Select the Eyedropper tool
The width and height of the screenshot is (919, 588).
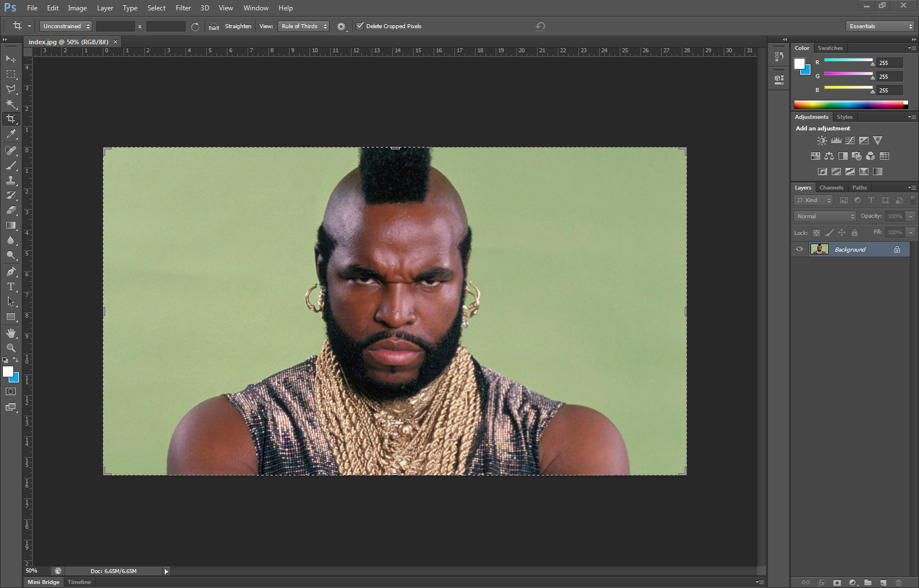[11, 134]
